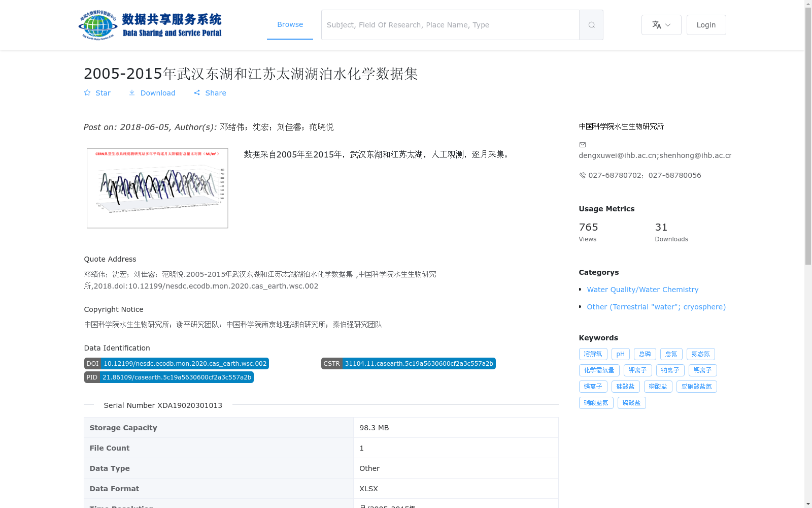Open Other (Terrestrial "water"; cryosphere) category

(656, 307)
